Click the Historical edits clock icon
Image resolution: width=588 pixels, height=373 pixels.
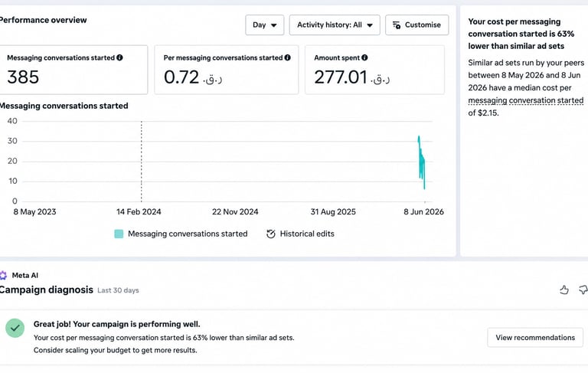pyautogui.click(x=271, y=234)
